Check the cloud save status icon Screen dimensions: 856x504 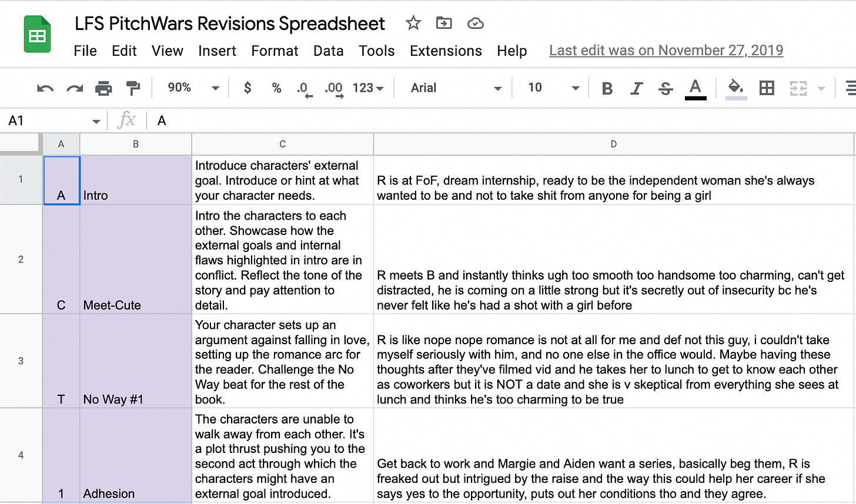tap(475, 23)
